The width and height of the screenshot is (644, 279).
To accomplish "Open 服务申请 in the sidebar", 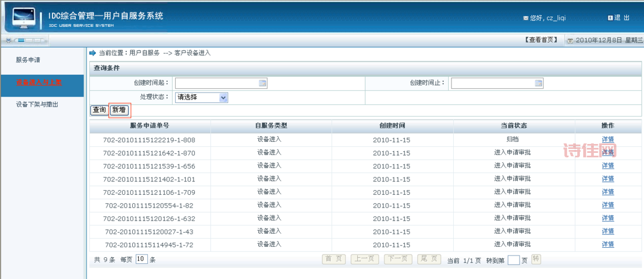I will click(28, 60).
